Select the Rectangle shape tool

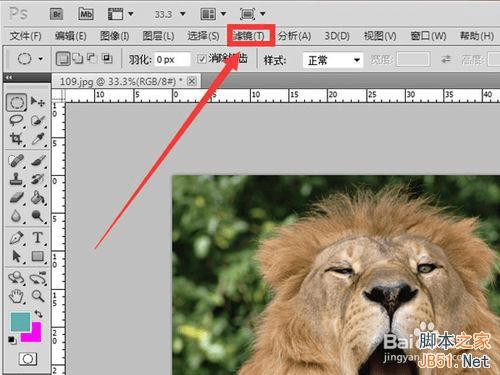38,257
